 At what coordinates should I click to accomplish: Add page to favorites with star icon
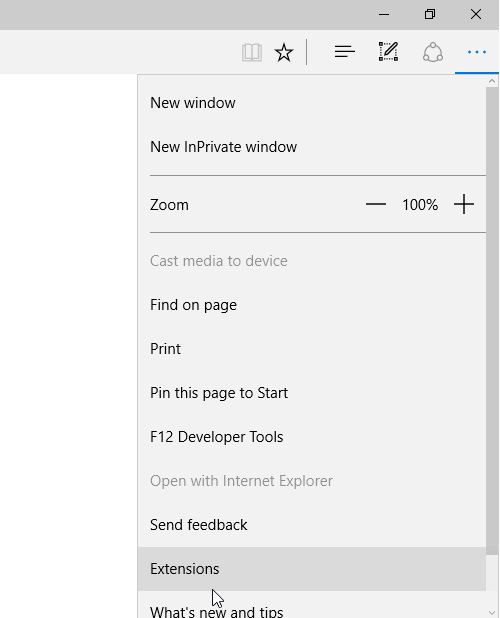pos(284,52)
